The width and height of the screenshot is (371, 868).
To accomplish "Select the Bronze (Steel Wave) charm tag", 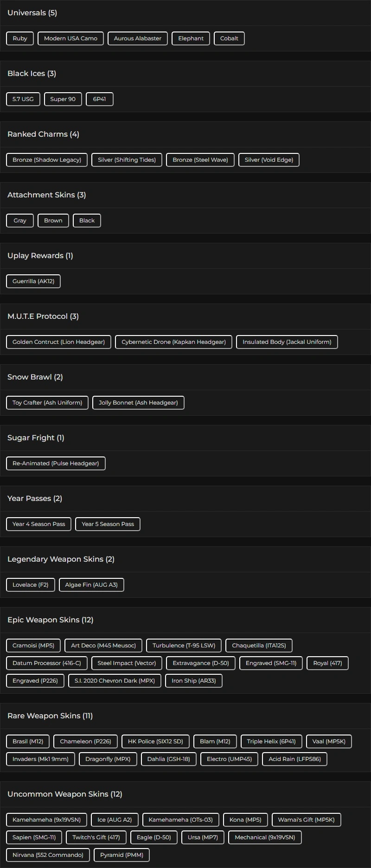I will pos(200,160).
